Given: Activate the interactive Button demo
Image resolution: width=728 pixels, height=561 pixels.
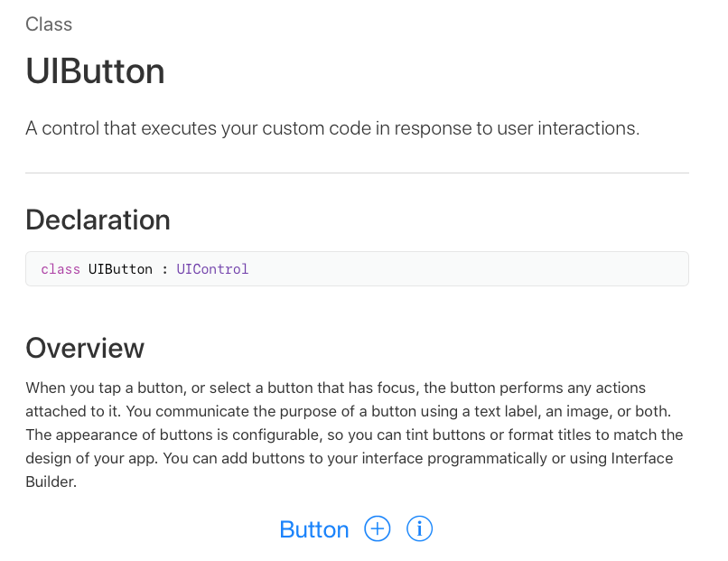Looking at the screenshot, I should pos(314,529).
